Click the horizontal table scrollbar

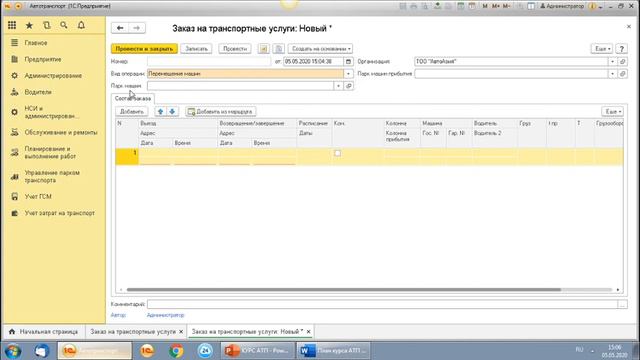point(344,290)
